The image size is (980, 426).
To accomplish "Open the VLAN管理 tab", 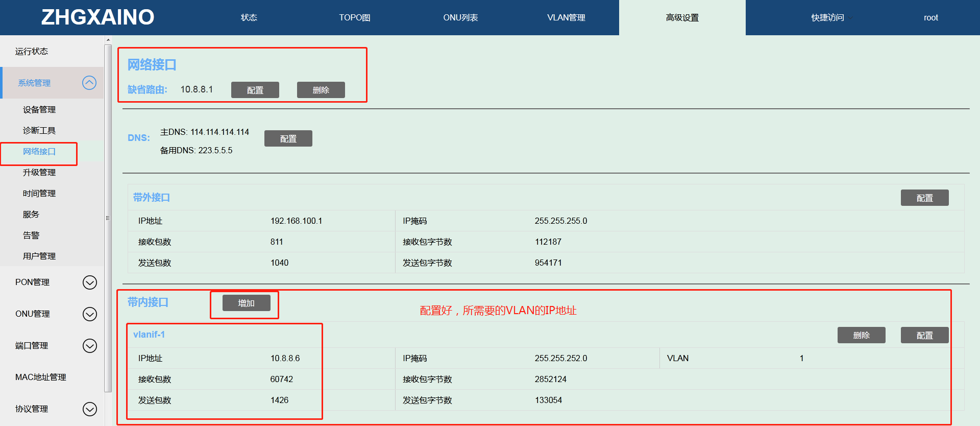I will click(x=566, y=17).
